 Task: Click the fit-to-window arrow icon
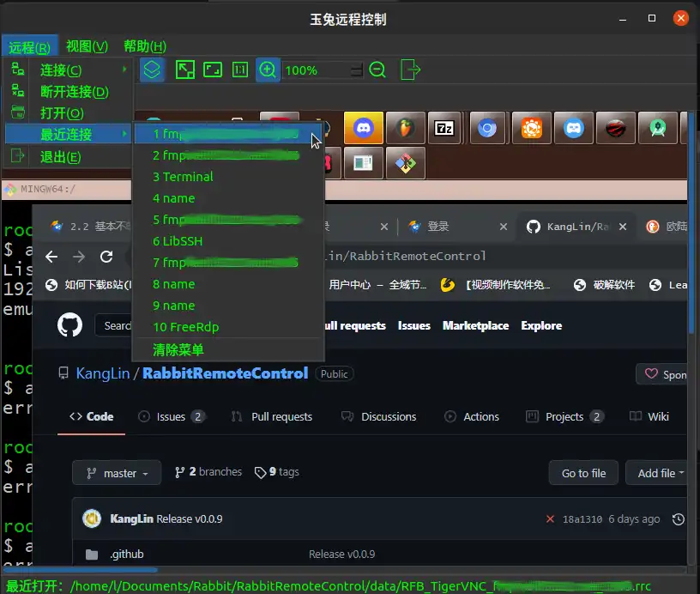coord(185,70)
